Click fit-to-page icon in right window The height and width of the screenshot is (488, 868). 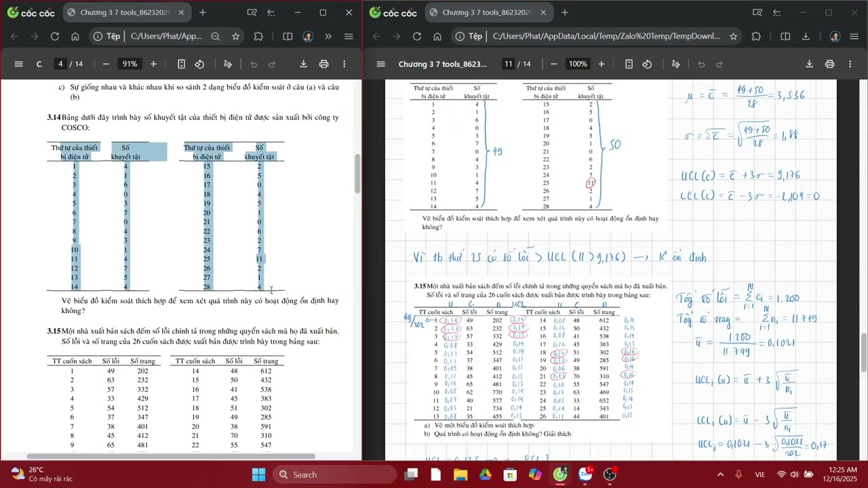[629, 64]
